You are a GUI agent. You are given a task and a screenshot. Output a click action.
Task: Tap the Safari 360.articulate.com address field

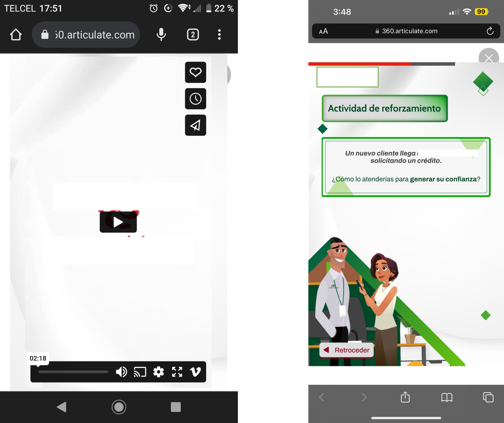tap(406, 31)
